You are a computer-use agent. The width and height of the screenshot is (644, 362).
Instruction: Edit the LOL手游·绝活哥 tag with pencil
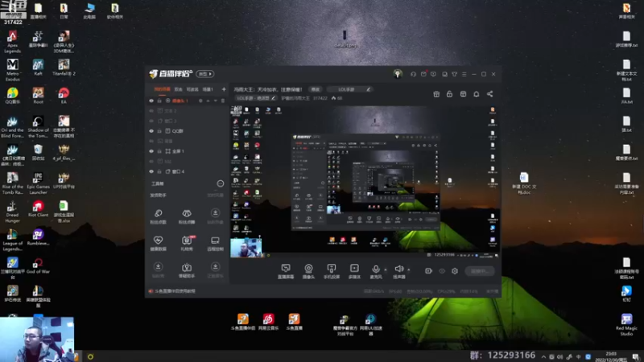tap(273, 98)
